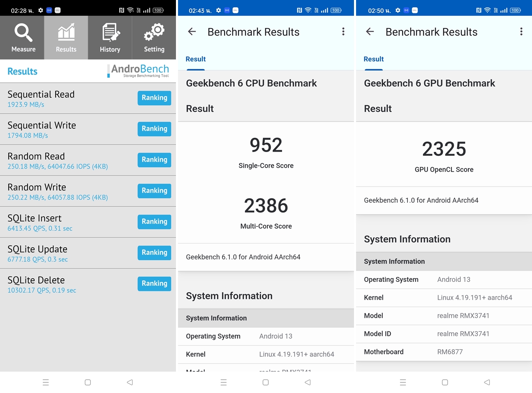Tap back triangle icon on CPU benchmark screen
This screenshot has width=532, height=393.
point(308,382)
